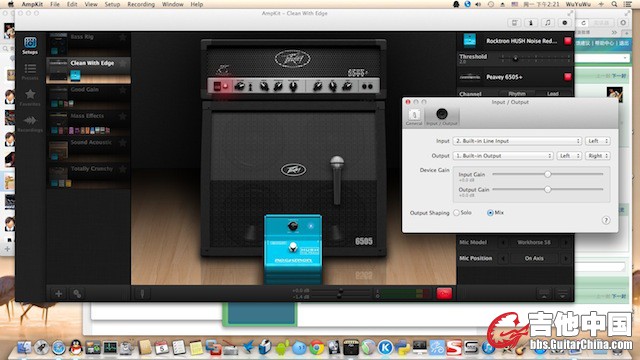Switch to the General preferences tab
This screenshot has width=640, height=360.
tap(414, 117)
